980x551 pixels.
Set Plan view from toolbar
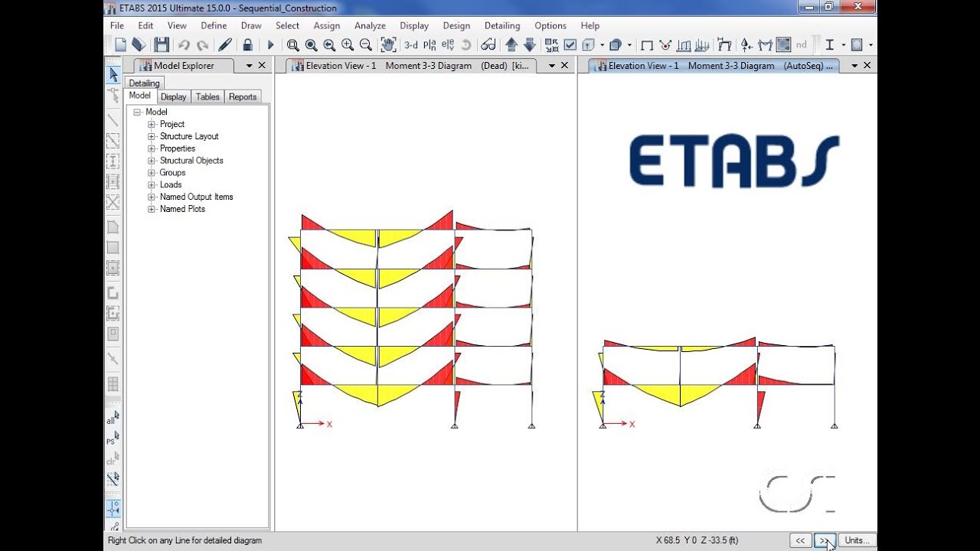[430, 45]
